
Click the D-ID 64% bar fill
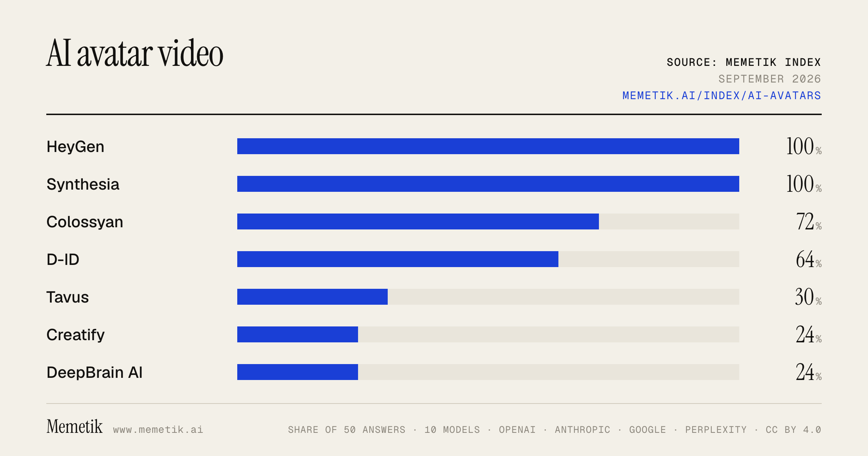(x=398, y=259)
